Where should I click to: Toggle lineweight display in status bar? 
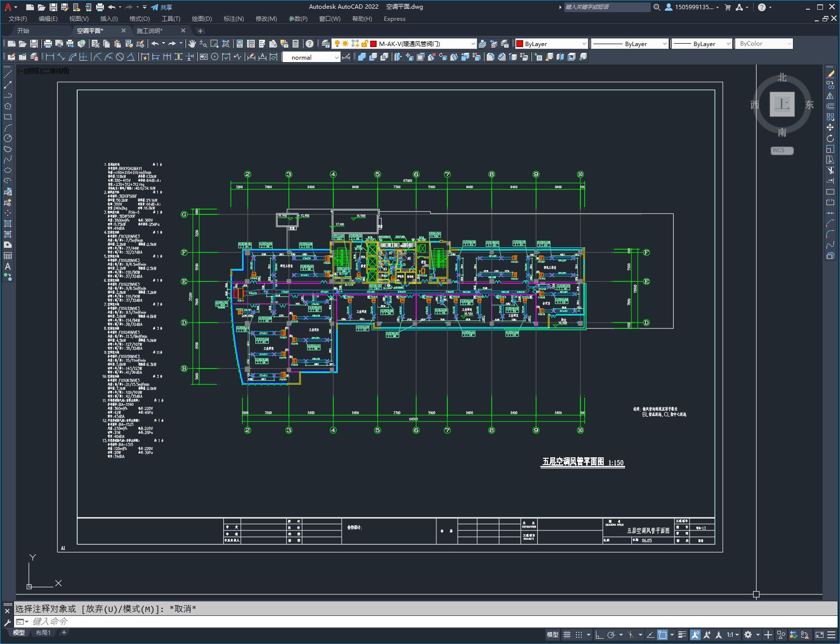click(683, 634)
